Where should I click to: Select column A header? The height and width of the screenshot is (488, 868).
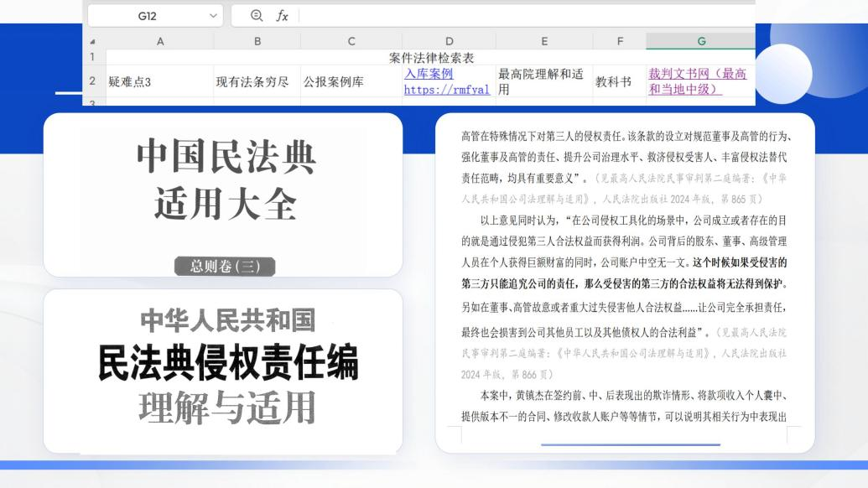pos(159,41)
